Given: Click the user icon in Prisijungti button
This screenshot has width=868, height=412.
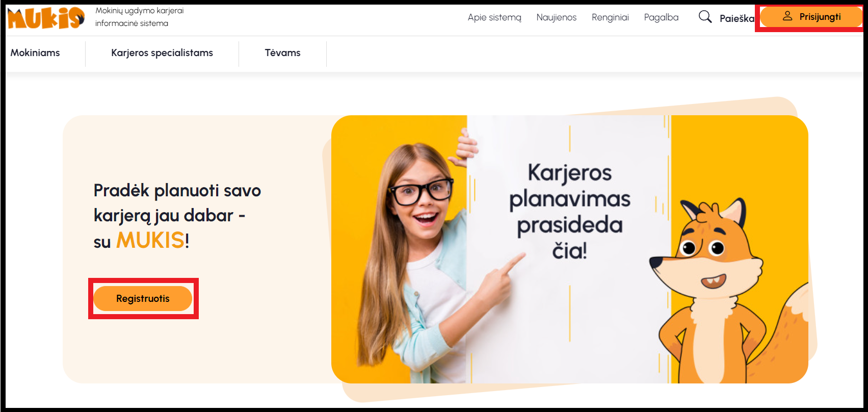Looking at the screenshot, I should coord(787,16).
